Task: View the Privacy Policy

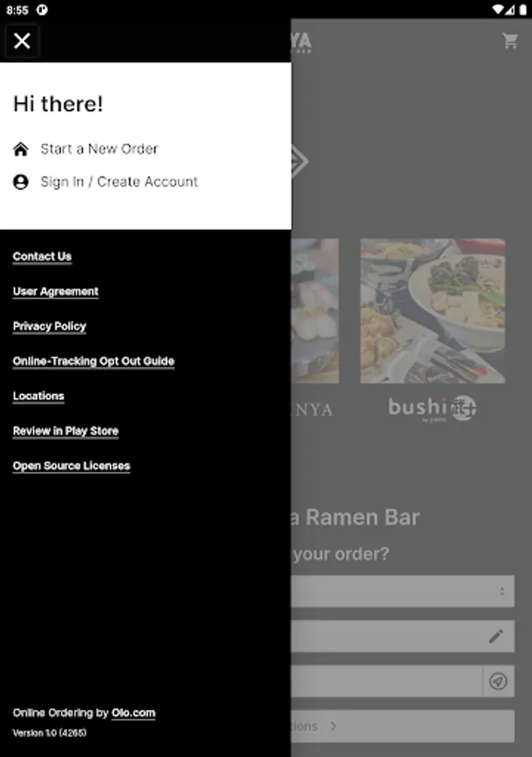Action: pyautogui.click(x=50, y=326)
